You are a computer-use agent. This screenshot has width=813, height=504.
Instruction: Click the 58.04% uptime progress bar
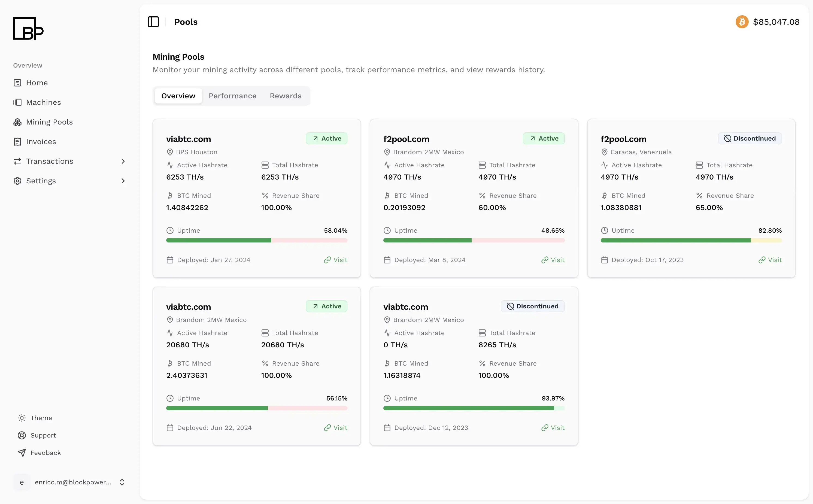257,240
